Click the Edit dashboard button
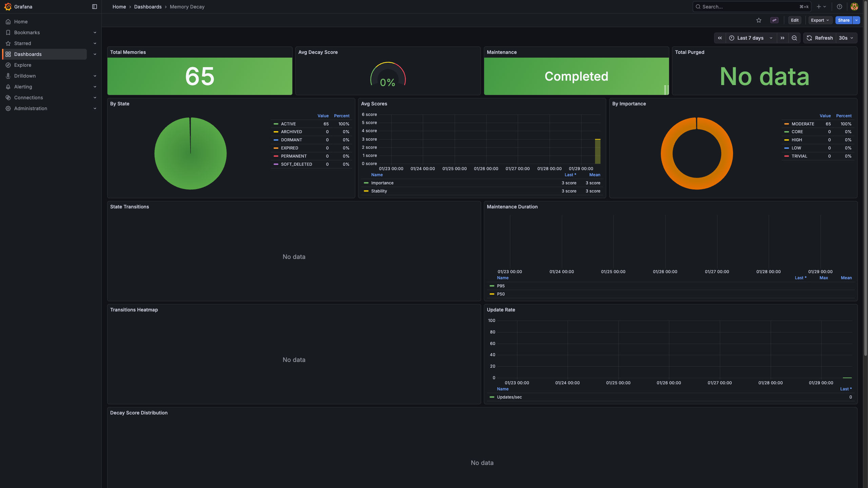The height and width of the screenshot is (488, 868). coord(794,20)
